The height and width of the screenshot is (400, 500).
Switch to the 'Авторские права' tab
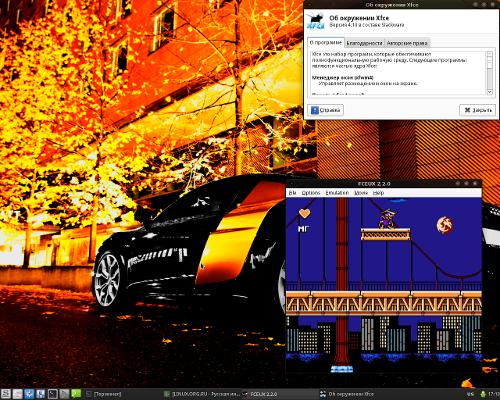tap(407, 43)
